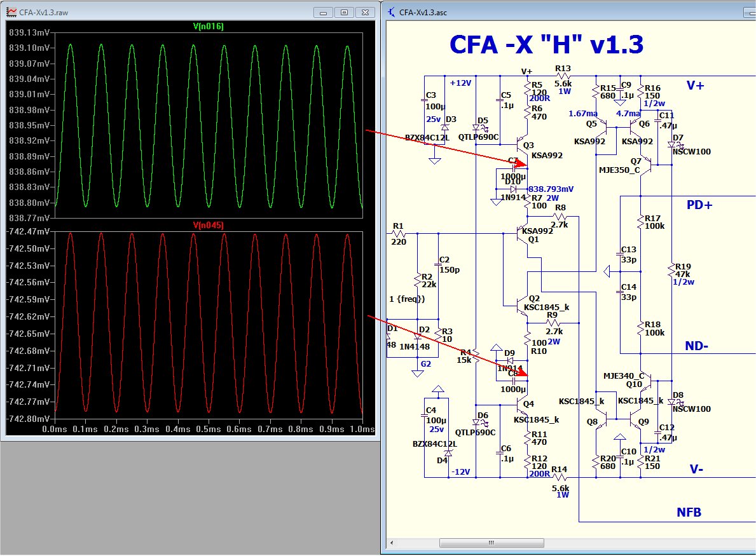
Task: Select the R3 10 resistor label
Action: [447, 335]
